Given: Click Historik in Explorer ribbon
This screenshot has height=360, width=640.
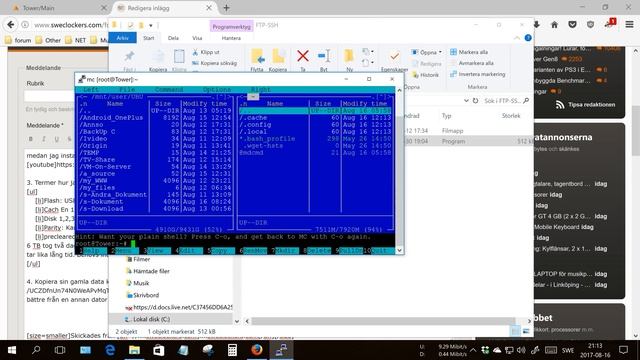Looking at the screenshot, I should 425,75.
